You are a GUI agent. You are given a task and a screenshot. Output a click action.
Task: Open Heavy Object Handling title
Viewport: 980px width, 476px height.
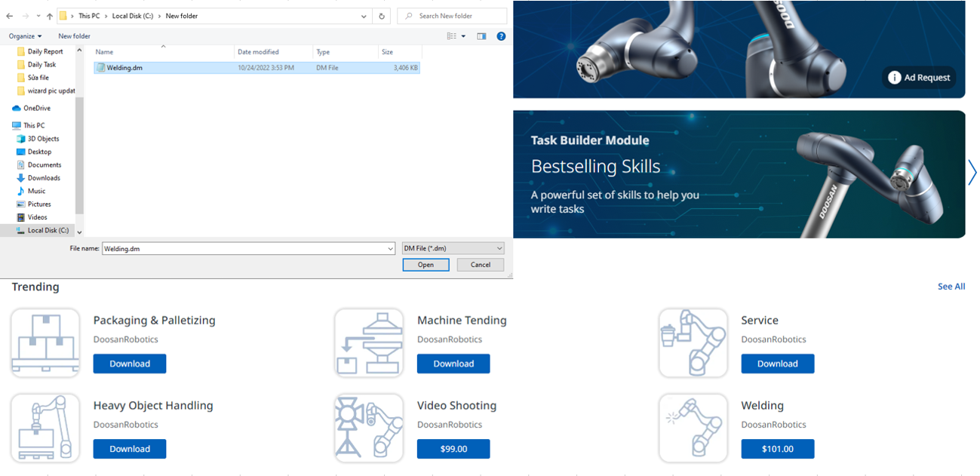[x=153, y=406]
